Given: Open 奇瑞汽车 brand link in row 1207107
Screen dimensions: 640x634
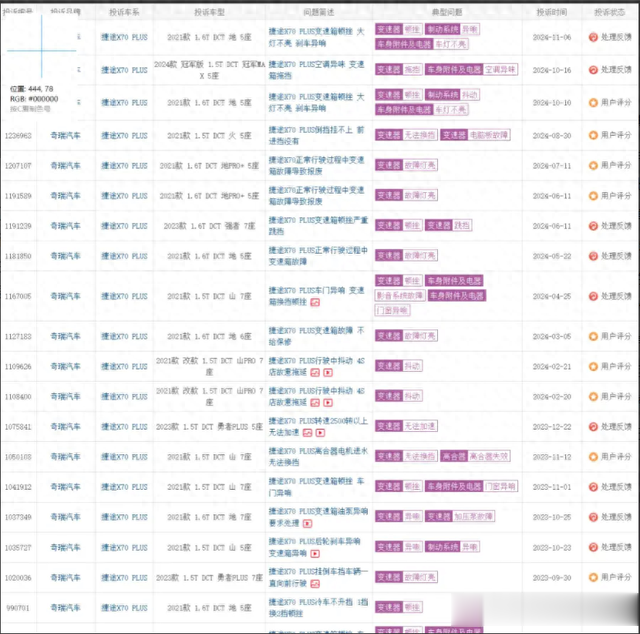Looking at the screenshot, I should [x=65, y=165].
